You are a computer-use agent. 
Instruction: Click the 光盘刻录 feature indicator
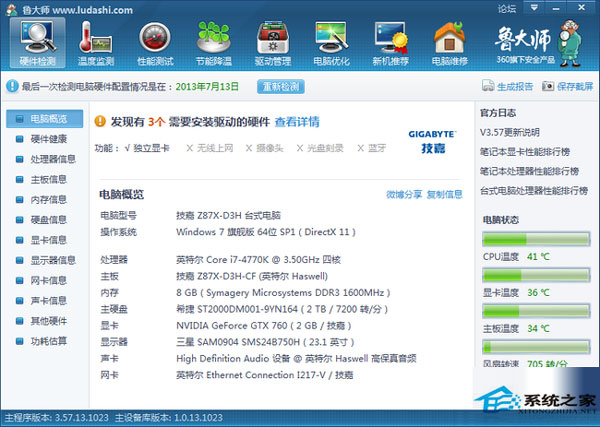(x=320, y=148)
